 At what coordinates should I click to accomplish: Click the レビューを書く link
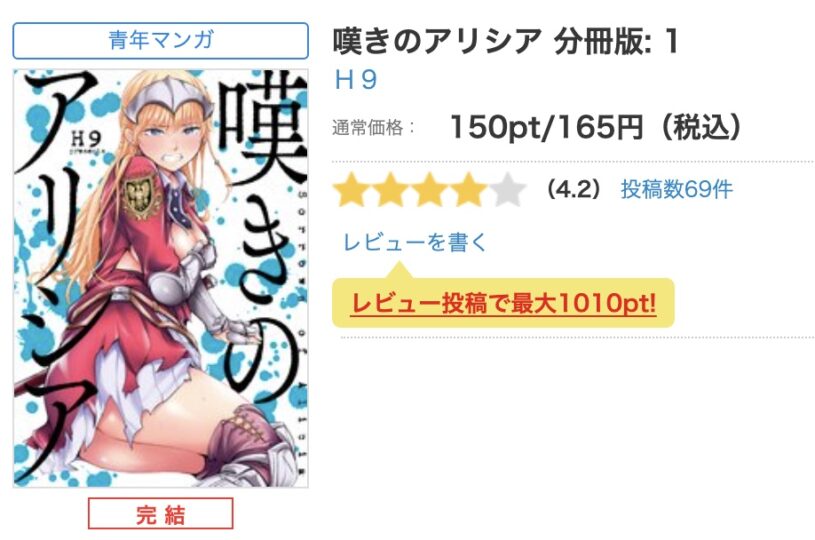[414, 242]
